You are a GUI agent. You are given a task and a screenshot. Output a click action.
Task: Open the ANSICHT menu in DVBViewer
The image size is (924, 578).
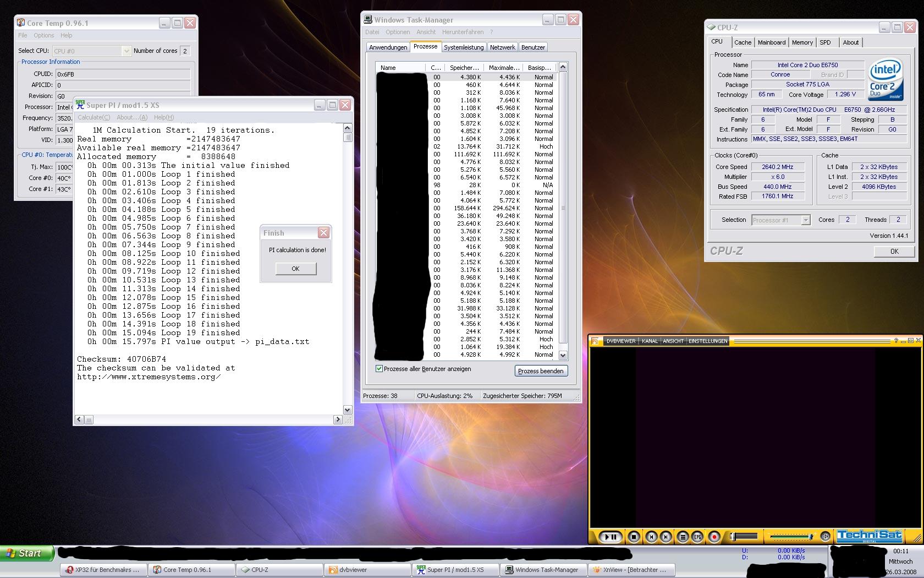(x=673, y=341)
